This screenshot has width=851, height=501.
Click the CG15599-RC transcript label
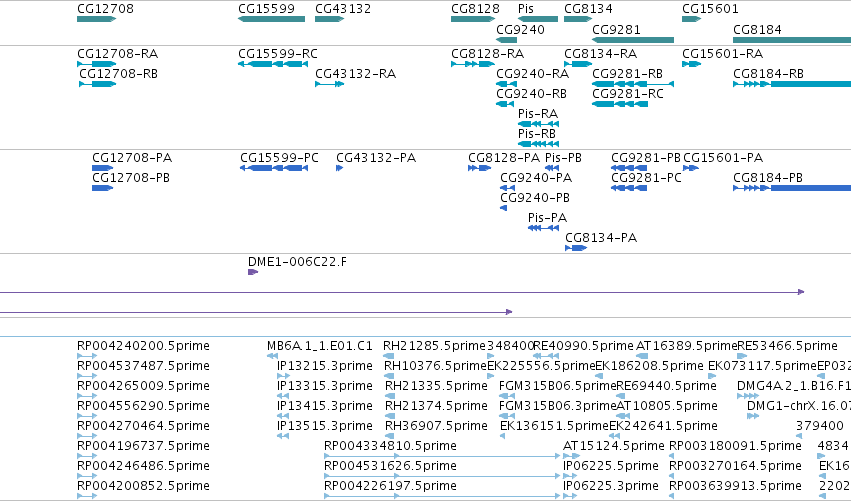[278, 54]
